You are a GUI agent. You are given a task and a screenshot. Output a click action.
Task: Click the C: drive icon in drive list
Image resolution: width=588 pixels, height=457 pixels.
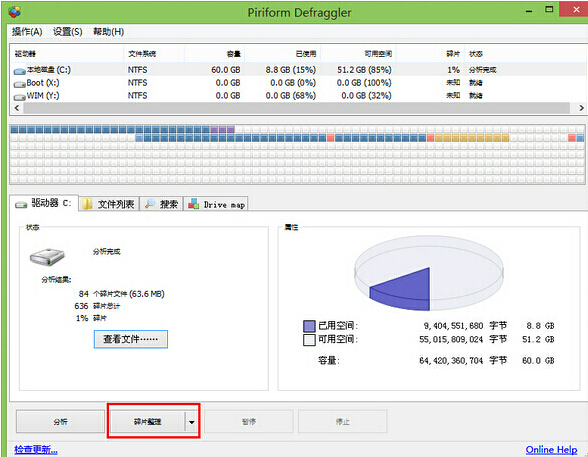[20, 70]
